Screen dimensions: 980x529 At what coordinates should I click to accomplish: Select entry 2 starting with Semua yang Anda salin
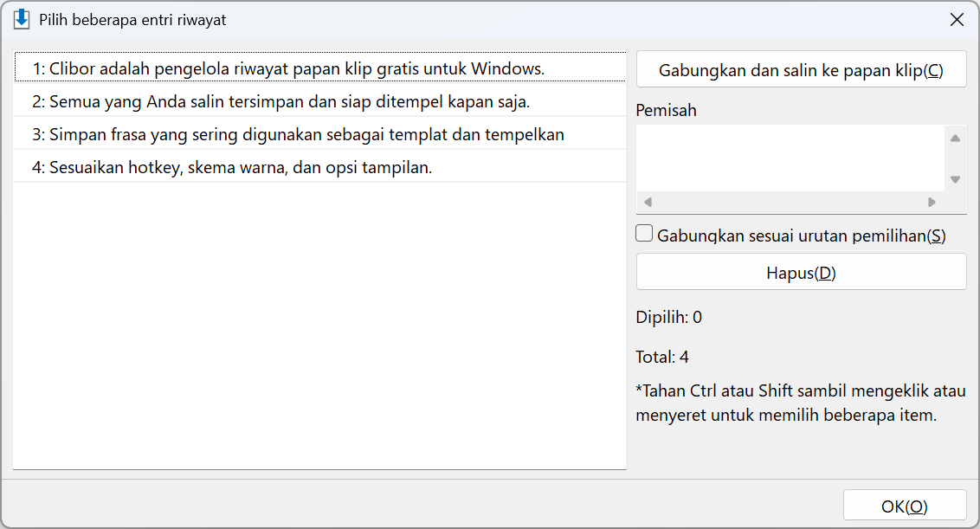[x=319, y=101]
